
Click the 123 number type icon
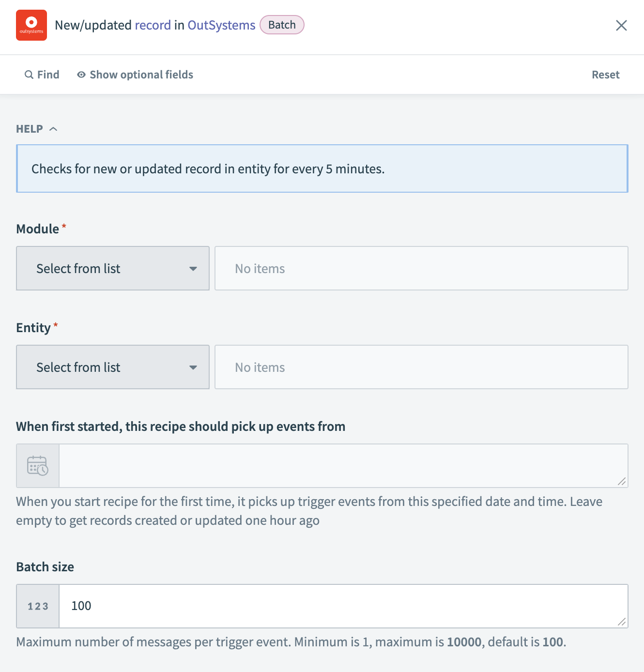[38, 606]
